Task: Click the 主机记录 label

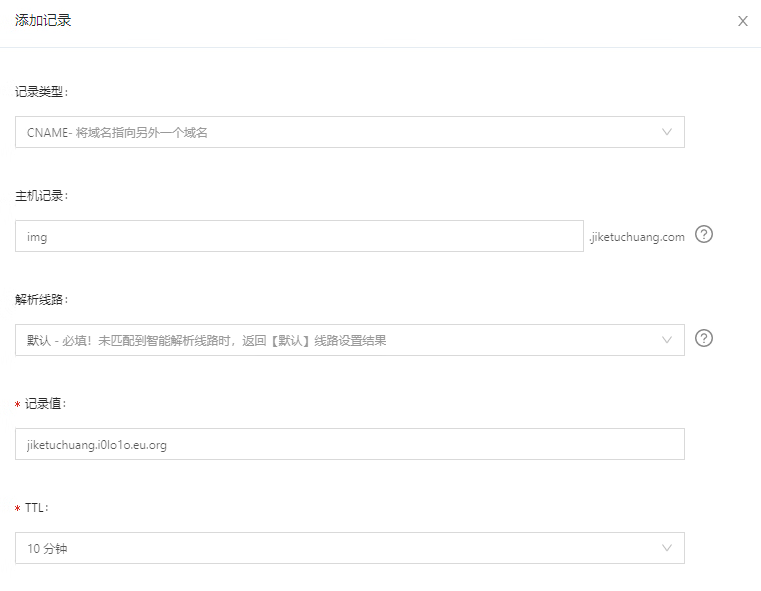Action: [41, 196]
